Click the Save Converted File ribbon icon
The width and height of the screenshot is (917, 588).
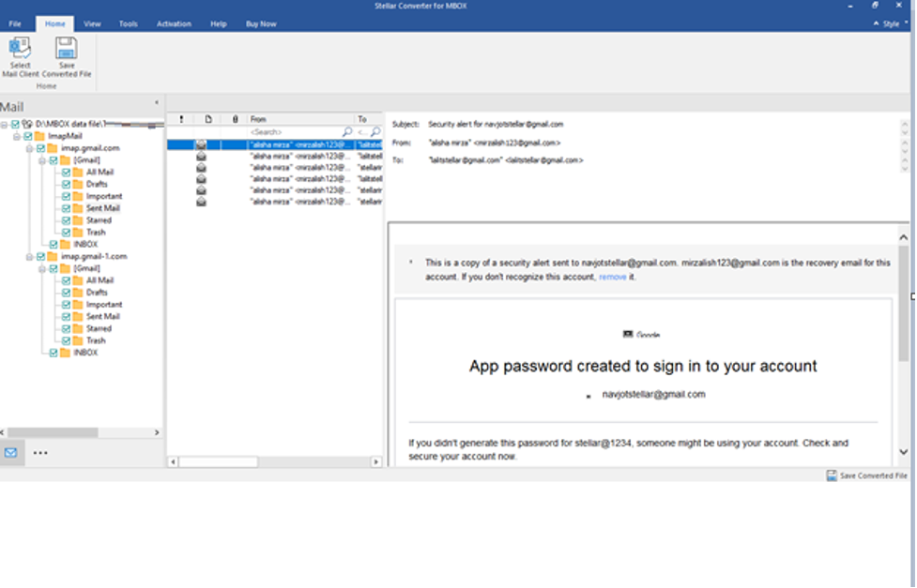[66, 49]
